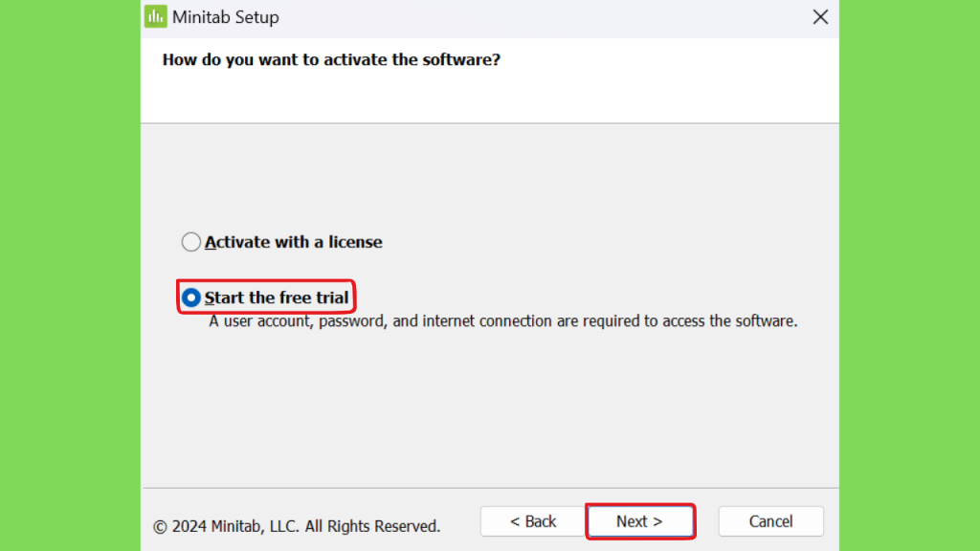
Task: Click the Minitab Setup title text
Action: [x=226, y=17]
